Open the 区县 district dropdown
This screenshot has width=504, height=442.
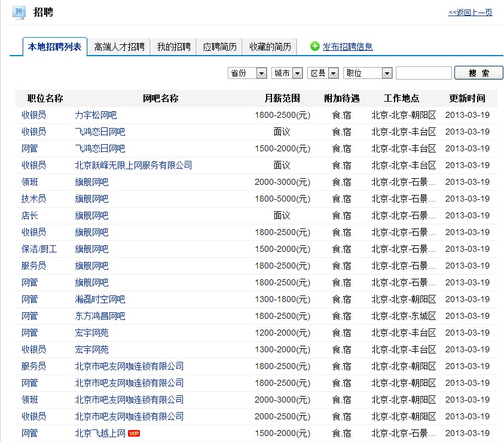pyautogui.click(x=323, y=73)
